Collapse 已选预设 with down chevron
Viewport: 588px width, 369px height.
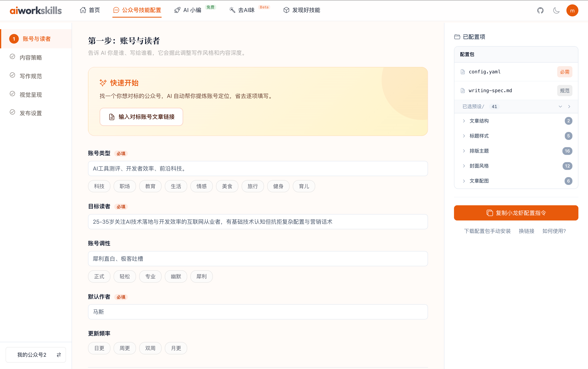pos(560,107)
